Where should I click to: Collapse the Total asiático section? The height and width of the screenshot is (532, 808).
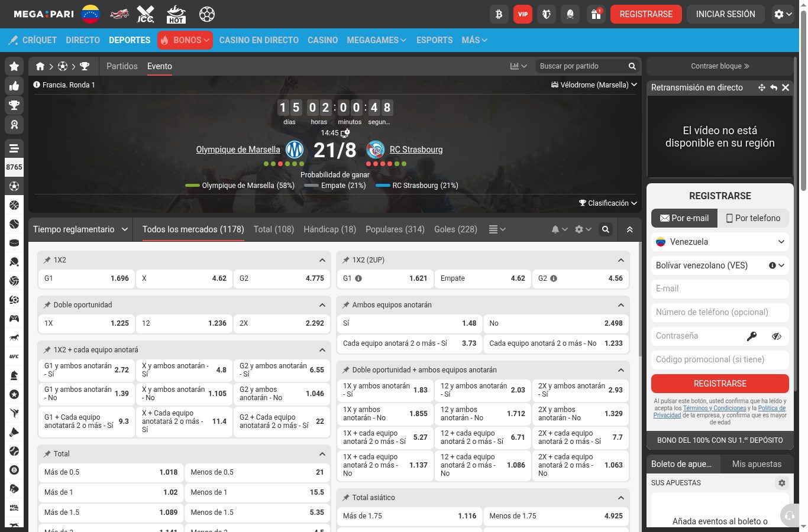point(621,498)
